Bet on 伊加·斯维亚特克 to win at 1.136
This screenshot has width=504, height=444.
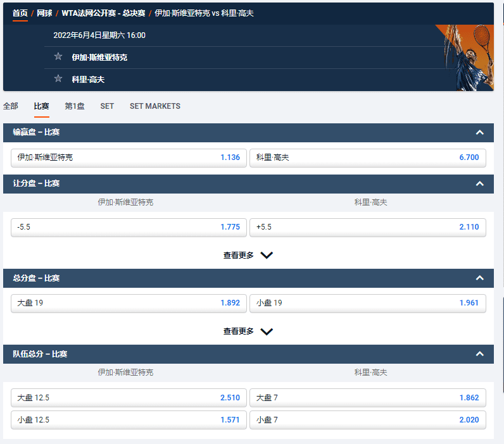(x=129, y=157)
